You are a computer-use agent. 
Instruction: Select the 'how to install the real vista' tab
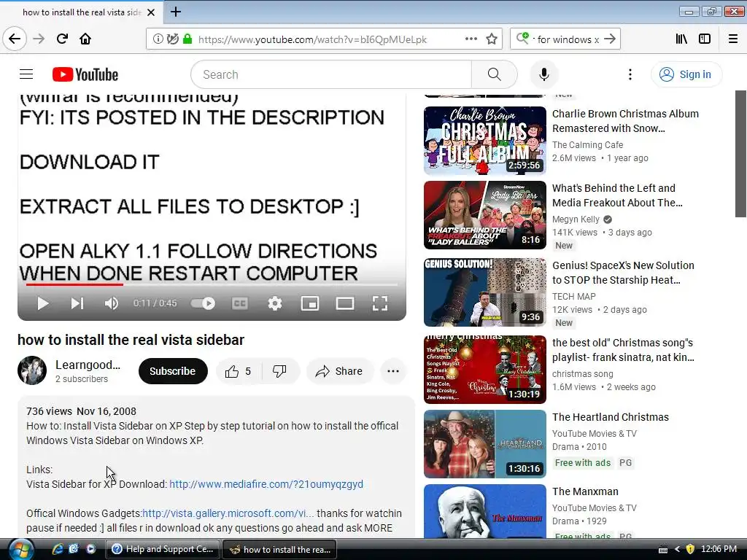coord(82,12)
